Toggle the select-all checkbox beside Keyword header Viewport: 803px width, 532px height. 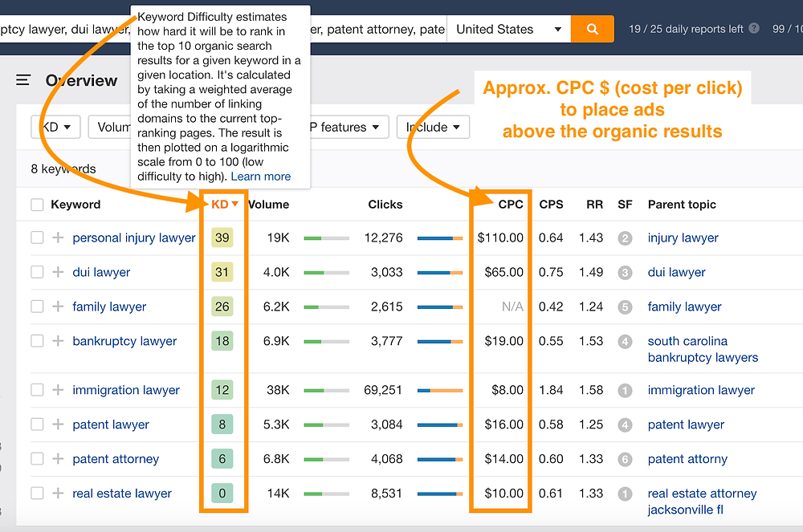pos(37,205)
